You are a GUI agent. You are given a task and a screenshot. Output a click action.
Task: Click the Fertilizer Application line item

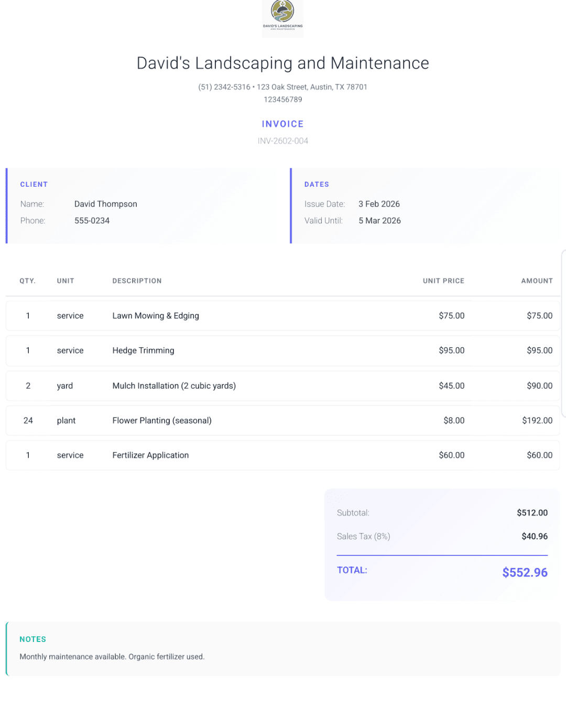[x=150, y=455]
